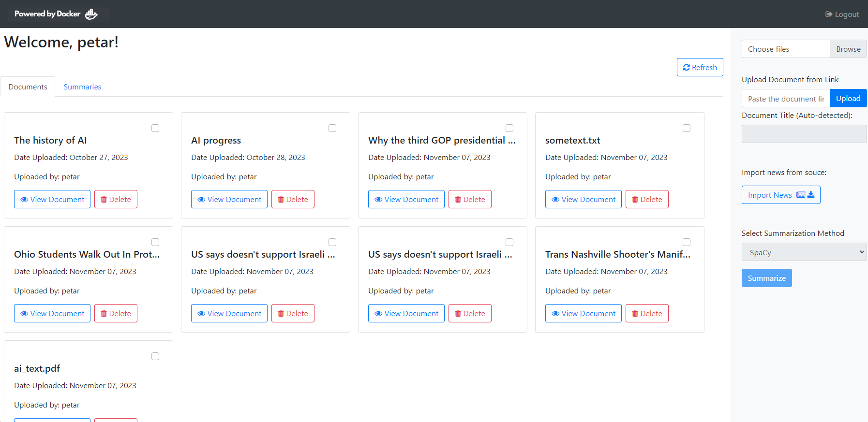
Task: Click the download icon on Import News
Action: (x=811, y=195)
